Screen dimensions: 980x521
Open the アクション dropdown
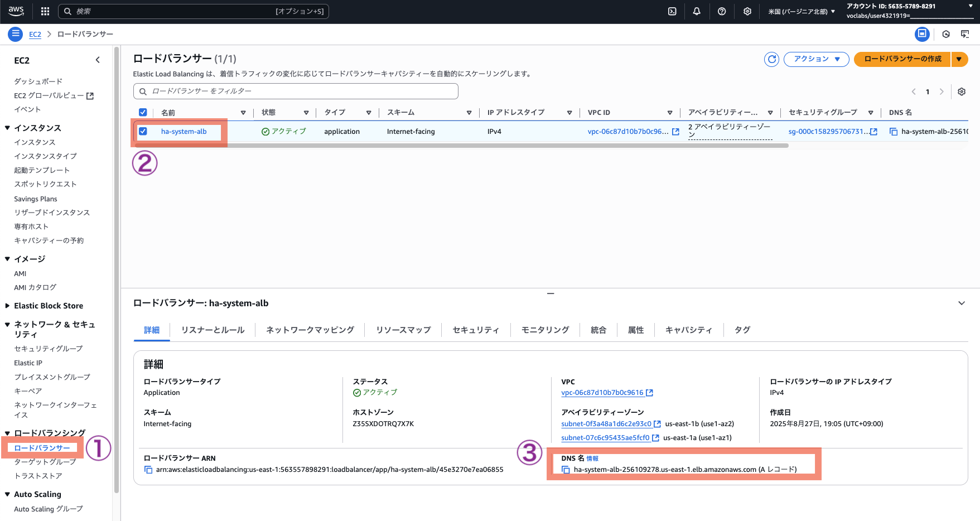(816, 59)
